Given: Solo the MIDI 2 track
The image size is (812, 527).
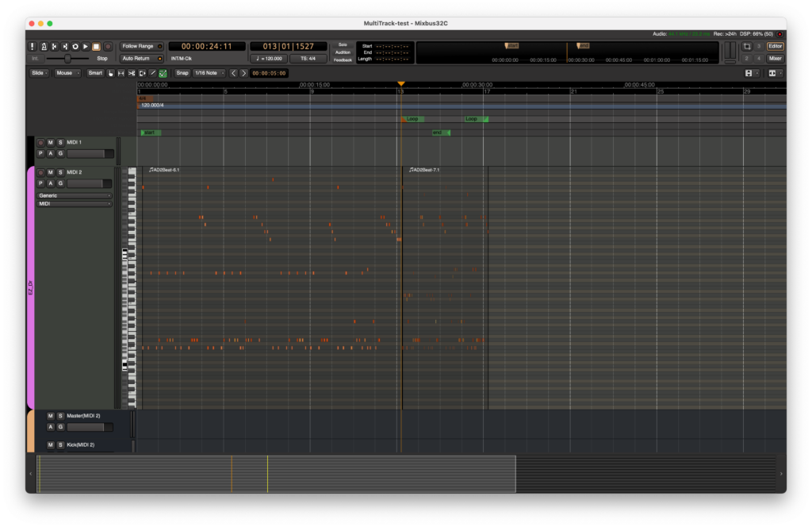Looking at the screenshot, I should pos(60,172).
